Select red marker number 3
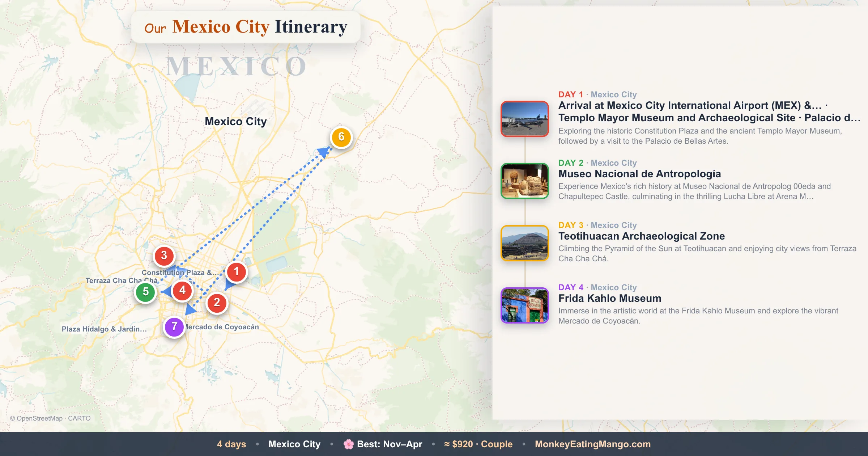Viewport: 868px width, 456px height. click(x=164, y=256)
